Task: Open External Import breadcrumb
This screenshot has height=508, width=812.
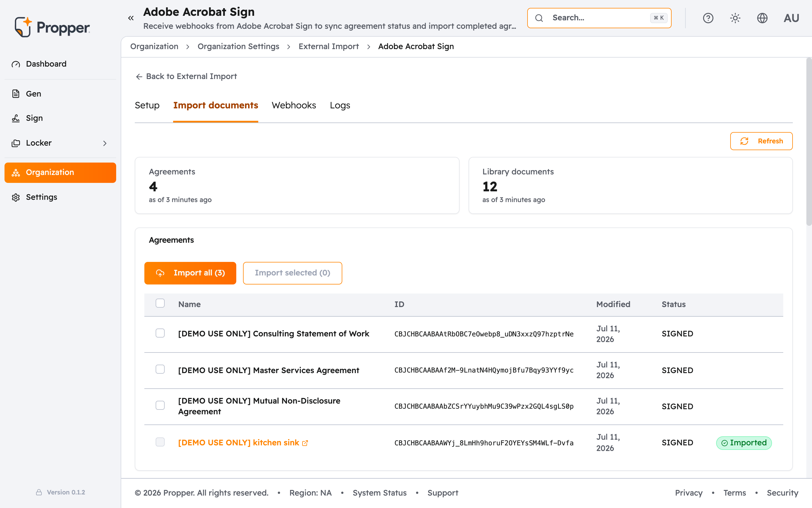Action: coord(329,46)
